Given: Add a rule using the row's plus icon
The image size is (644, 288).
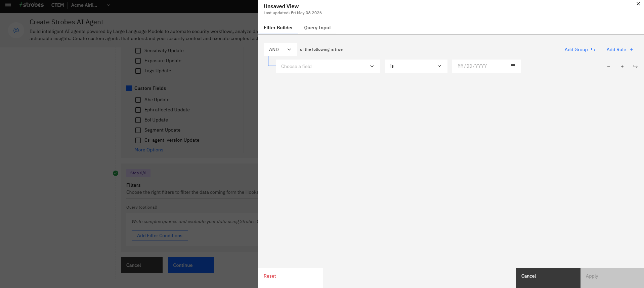Looking at the screenshot, I should coord(622,66).
